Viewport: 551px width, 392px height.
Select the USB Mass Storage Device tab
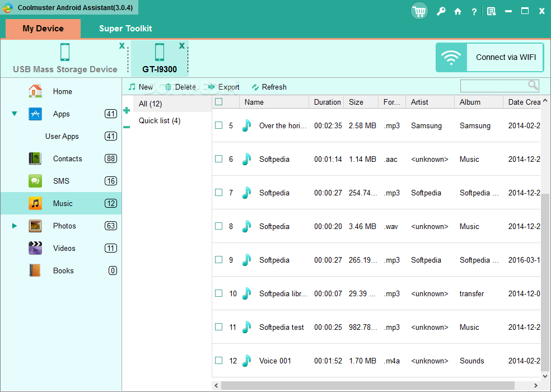tap(65, 58)
